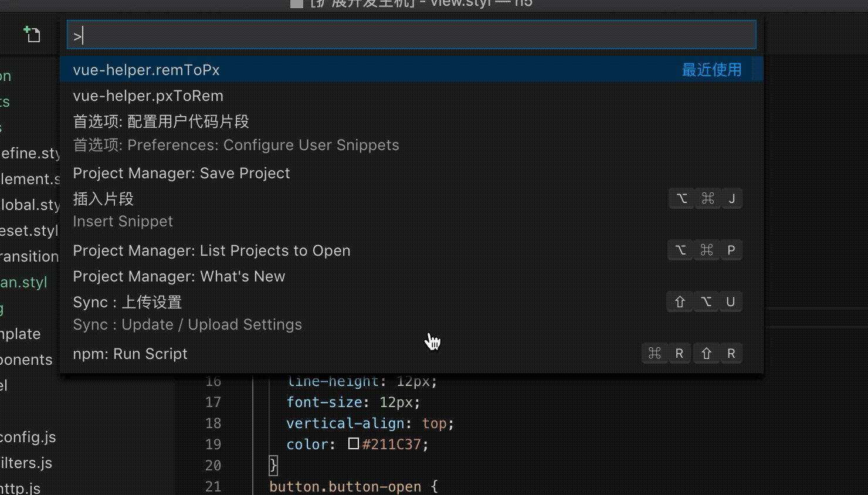868x495 pixels.
Task: Run vue-helper.pxToRem command
Action: (x=411, y=96)
